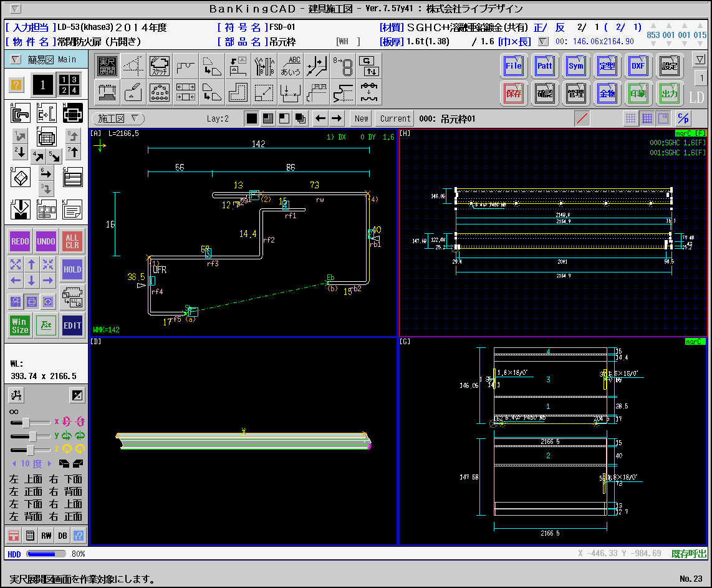Toggle the c/p percent mode button
The image size is (712, 588).
[683, 118]
